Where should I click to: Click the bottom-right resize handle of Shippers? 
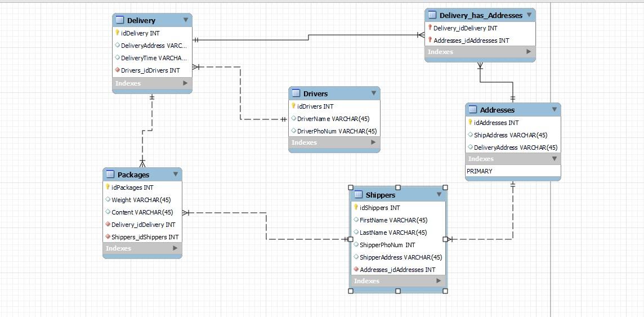tap(445, 291)
